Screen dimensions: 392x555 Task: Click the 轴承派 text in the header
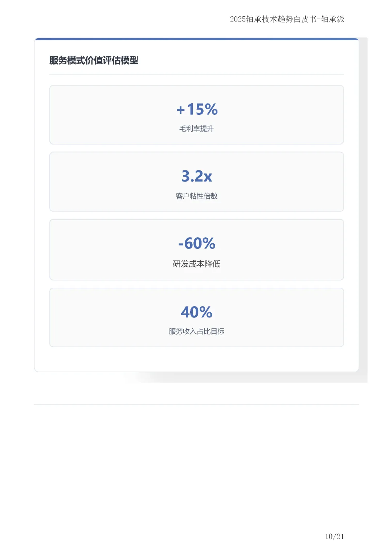[x=332, y=19]
